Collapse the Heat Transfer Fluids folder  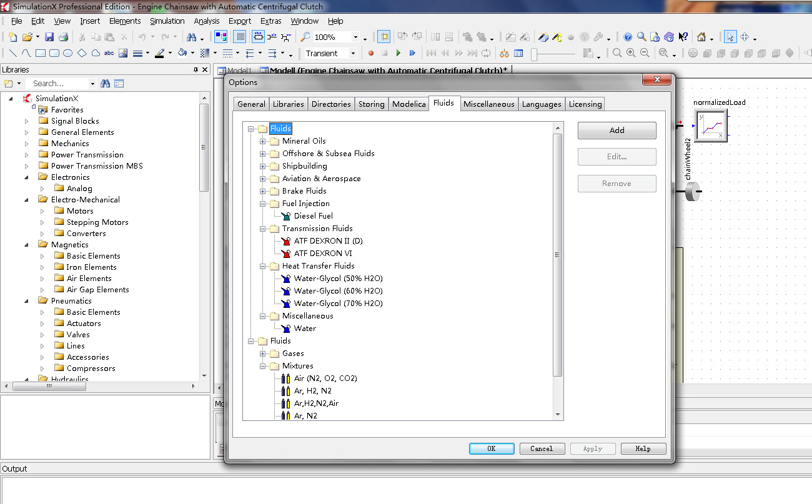click(x=264, y=266)
